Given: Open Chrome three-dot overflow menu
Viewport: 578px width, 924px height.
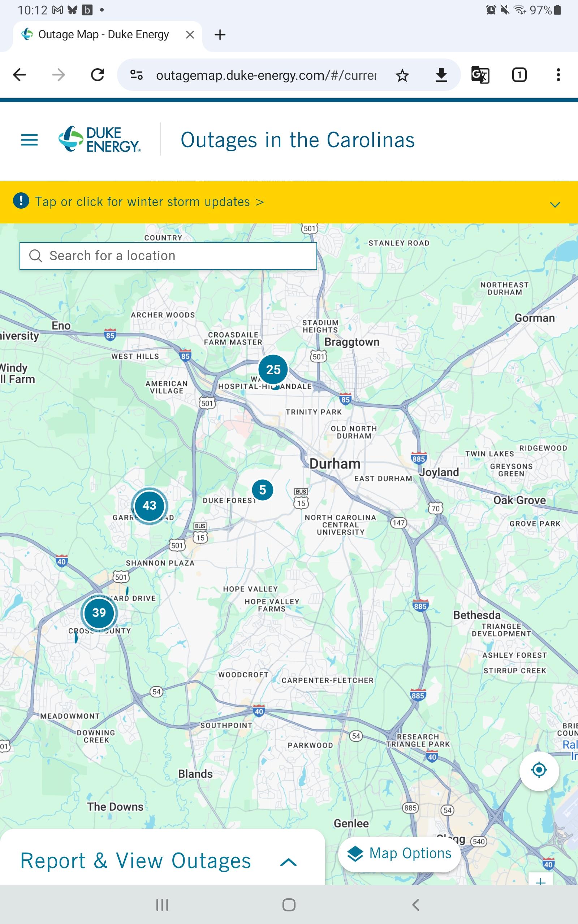Looking at the screenshot, I should (558, 75).
